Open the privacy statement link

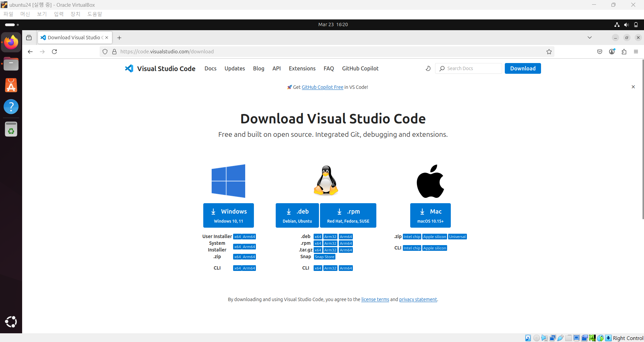click(418, 299)
